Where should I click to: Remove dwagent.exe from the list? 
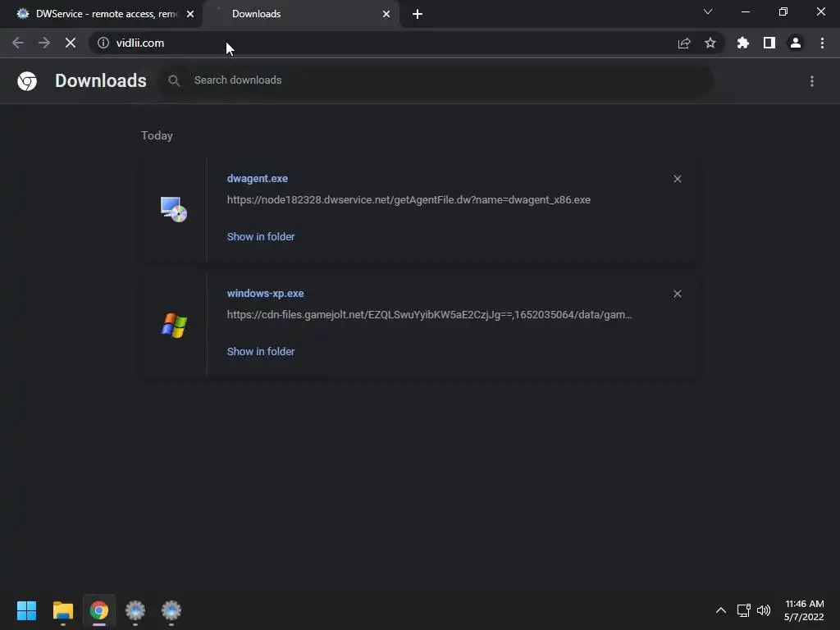(x=677, y=179)
